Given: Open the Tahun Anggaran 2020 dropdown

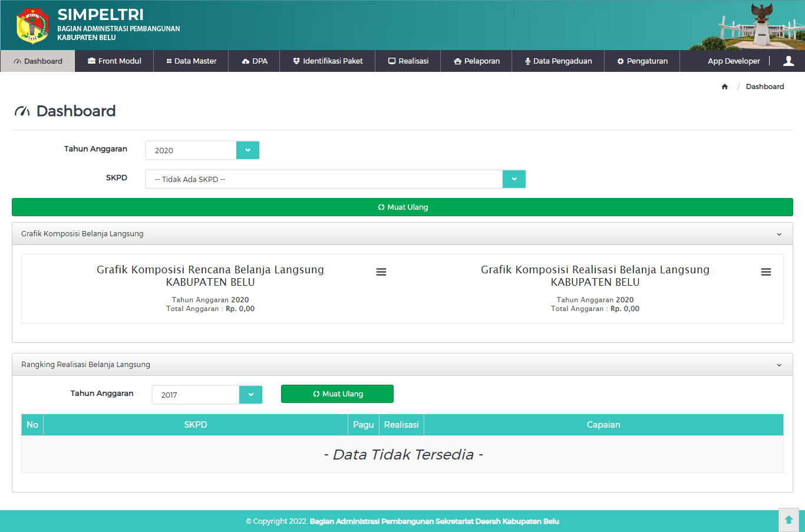Looking at the screenshot, I should [x=202, y=150].
